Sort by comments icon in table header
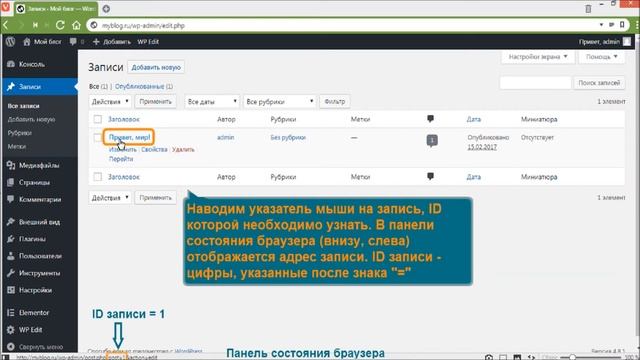640x360 pixels. [430, 119]
